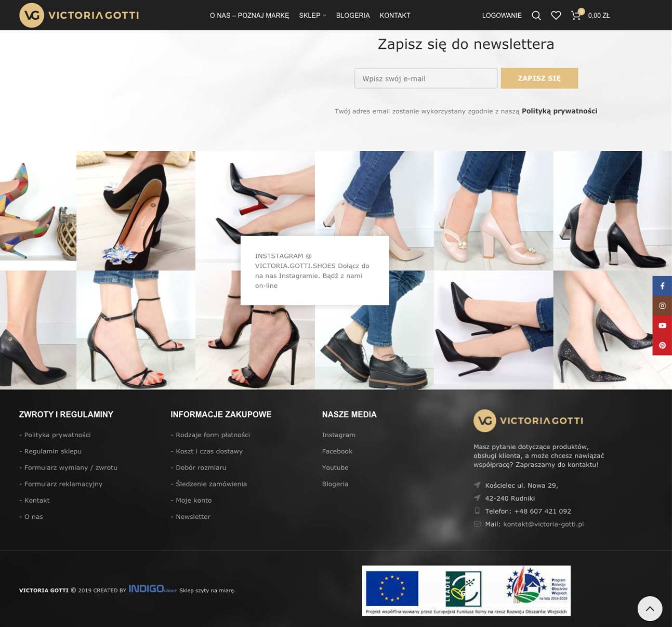
Task: Open the Pinterest side button
Action: 662,345
